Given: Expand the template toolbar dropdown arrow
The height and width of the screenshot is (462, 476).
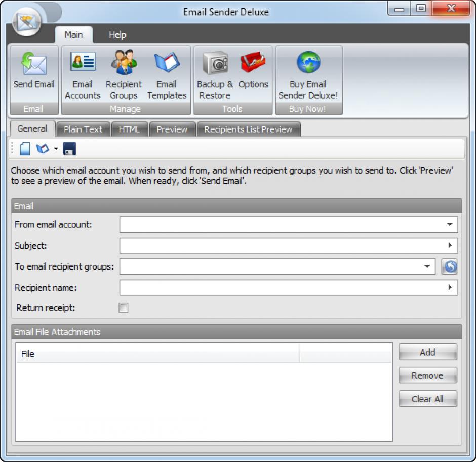Looking at the screenshot, I should [56, 149].
